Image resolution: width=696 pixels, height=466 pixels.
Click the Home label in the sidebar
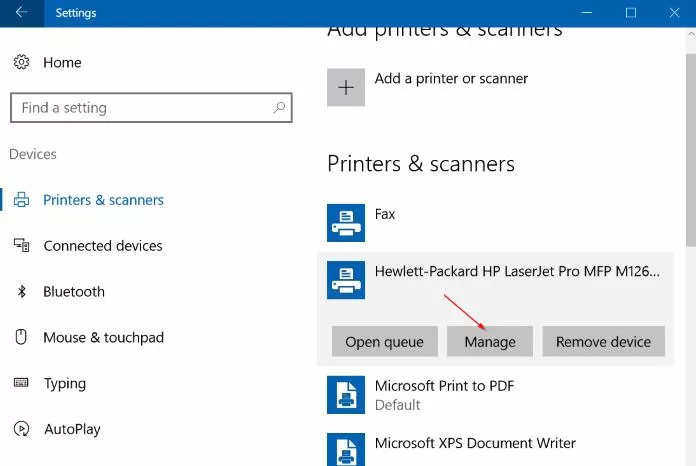click(62, 63)
